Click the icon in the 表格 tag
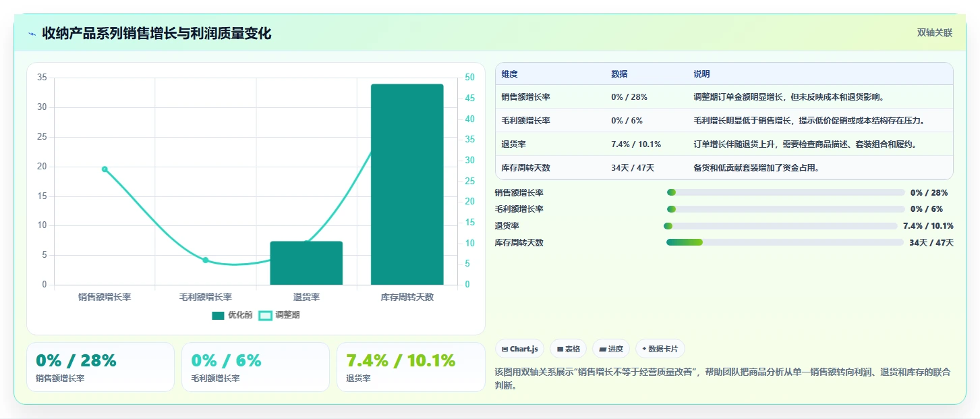 coord(560,349)
